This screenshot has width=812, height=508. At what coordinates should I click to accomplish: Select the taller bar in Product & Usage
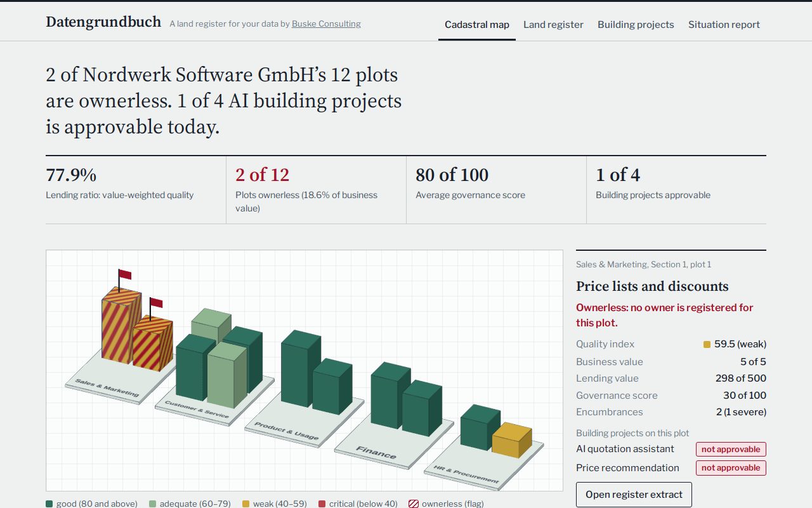pos(298,368)
